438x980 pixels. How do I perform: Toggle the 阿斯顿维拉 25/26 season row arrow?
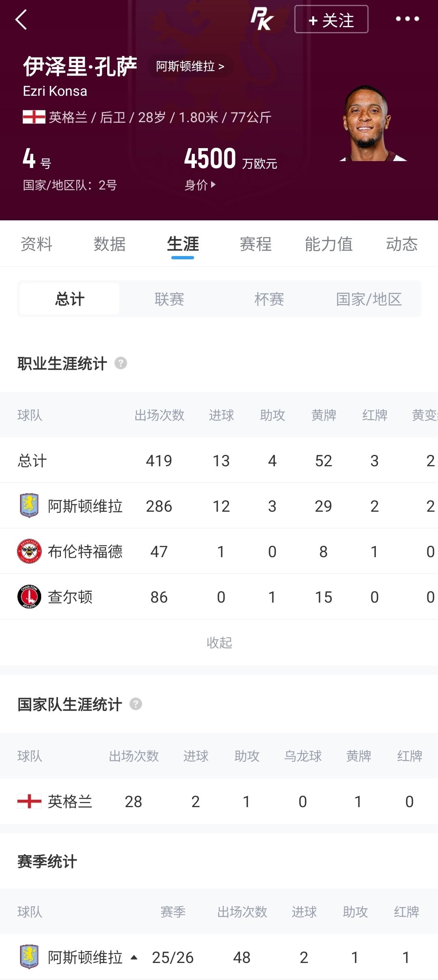coord(134,958)
